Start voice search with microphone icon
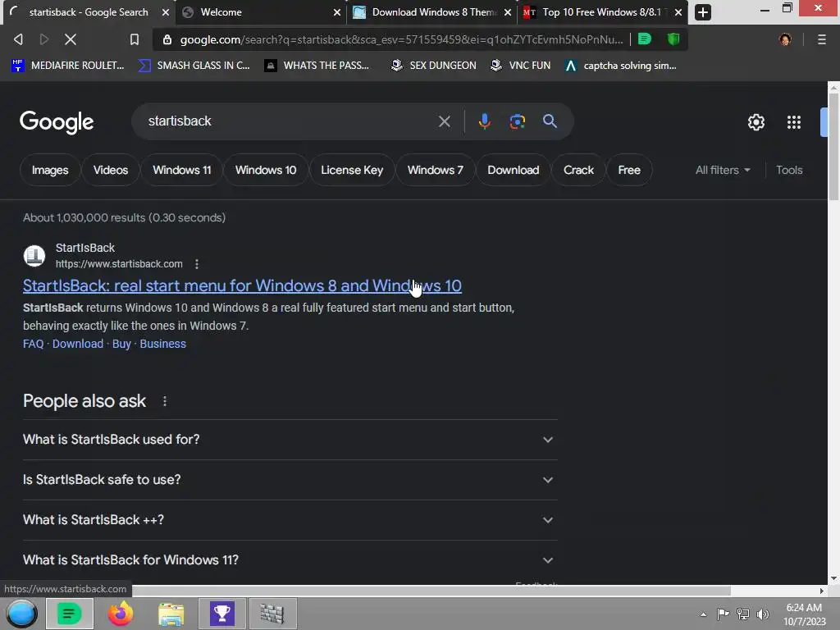This screenshot has height=630, width=840. [x=484, y=121]
